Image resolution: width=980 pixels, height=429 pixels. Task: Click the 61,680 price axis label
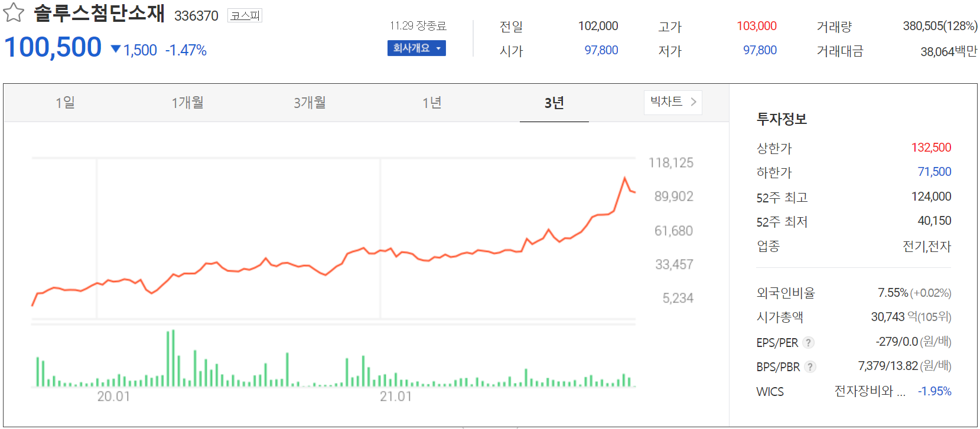[x=674, y=231]
